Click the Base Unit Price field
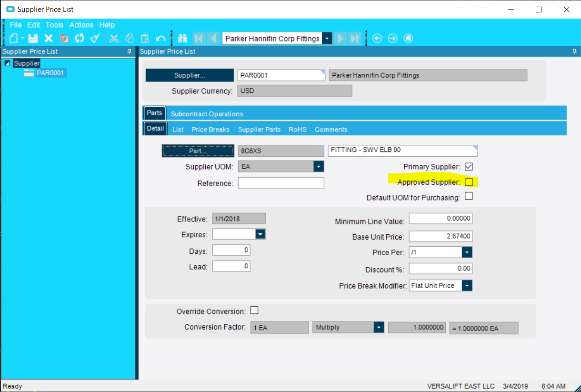 (441, 236)
